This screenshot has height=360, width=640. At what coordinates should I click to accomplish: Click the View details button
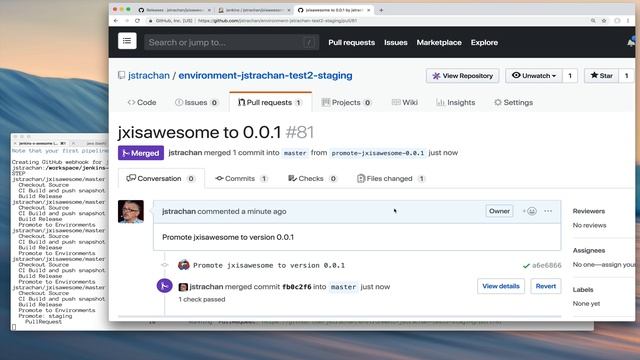501,286
